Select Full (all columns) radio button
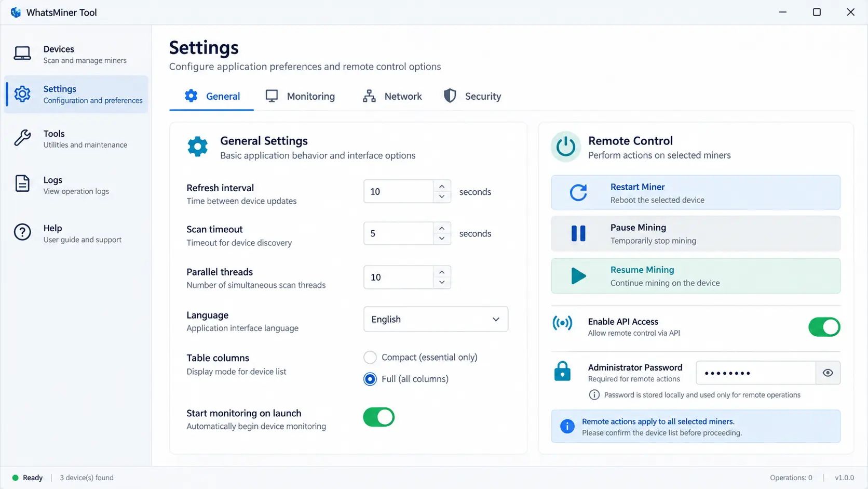Viewport: 868px width, 489px height. tap(370, 379)
